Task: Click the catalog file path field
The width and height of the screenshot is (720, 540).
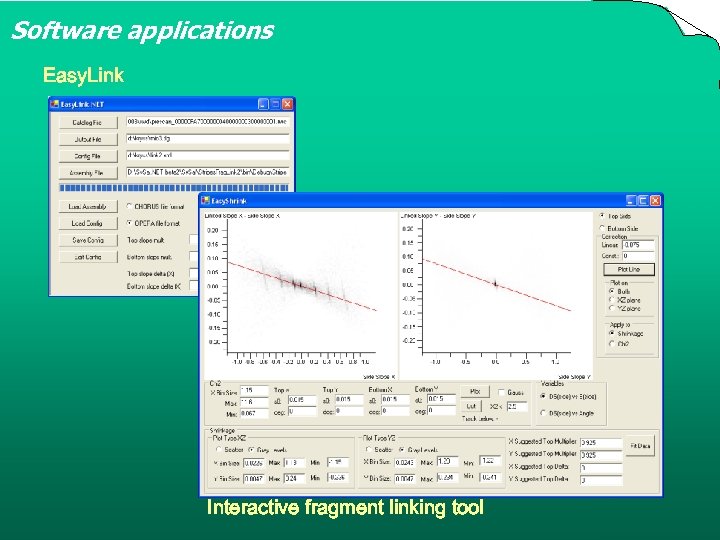Action: tap(208, 122)
